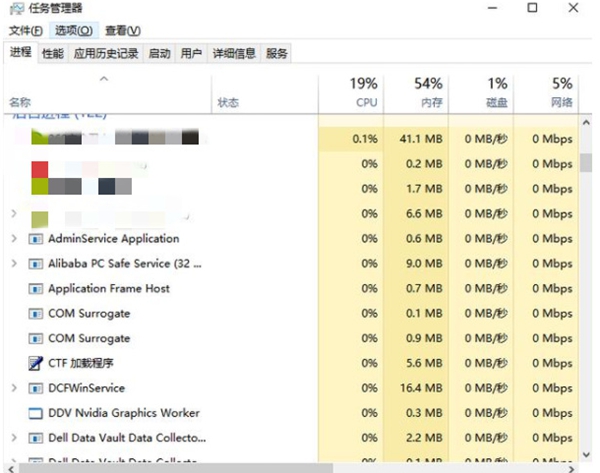The image size is (600, 473).
Task: Click the vertical scrollbar thumb
Action: point(586,163)
